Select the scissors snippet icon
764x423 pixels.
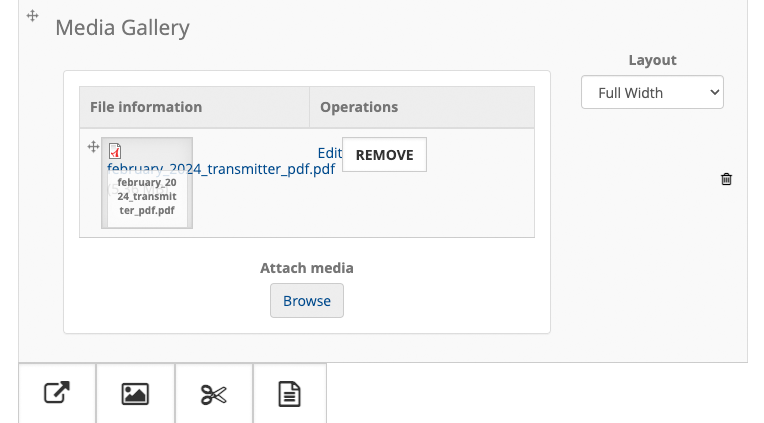(x=213, y=393)
